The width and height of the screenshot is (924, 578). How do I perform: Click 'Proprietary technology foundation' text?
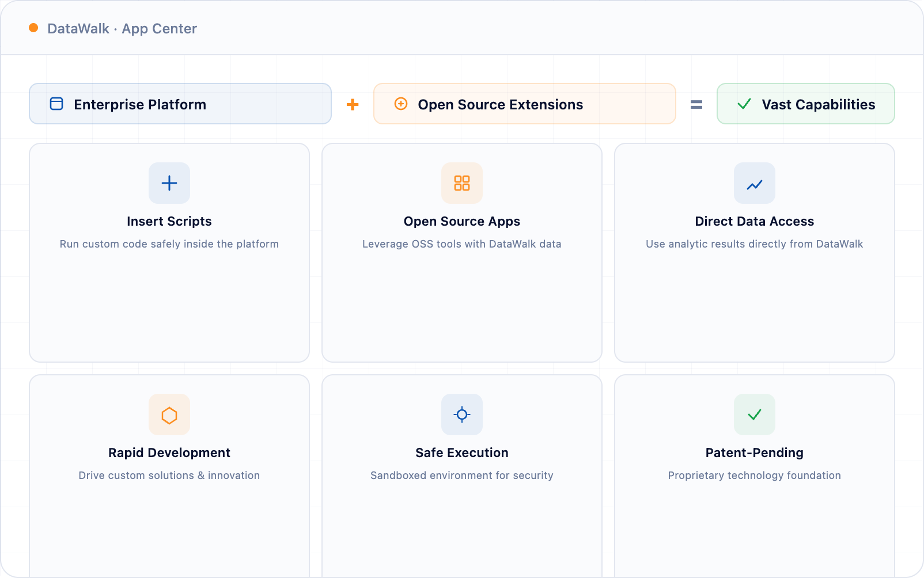755,476
